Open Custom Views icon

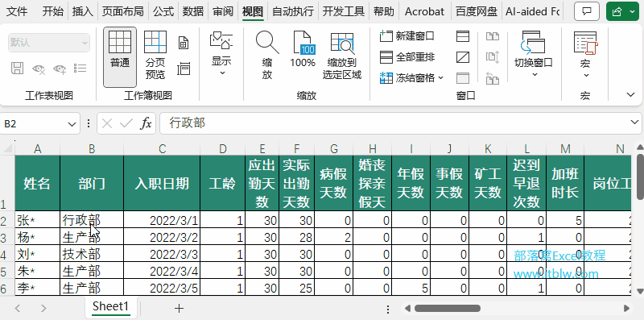tap(184, 69)
